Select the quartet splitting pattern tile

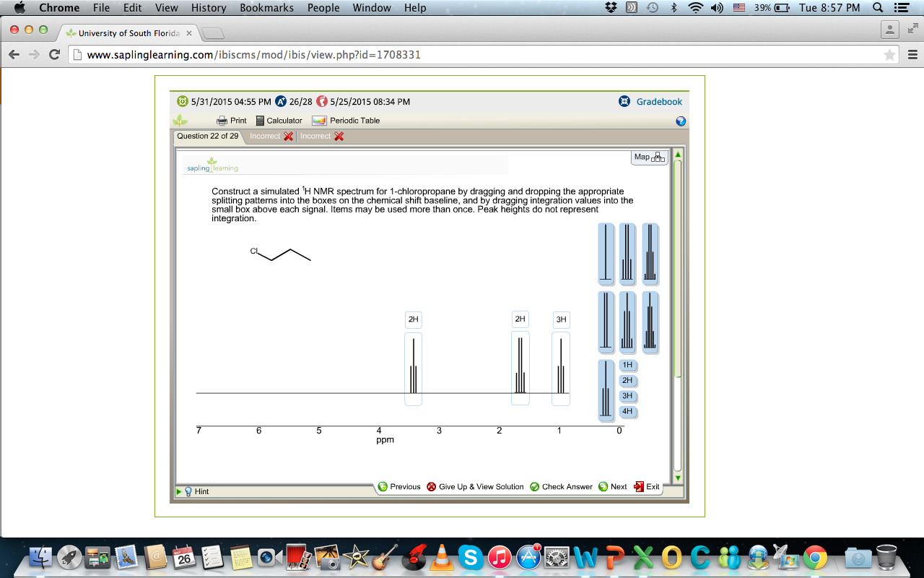pyautogui.click(x=627, y=254)
